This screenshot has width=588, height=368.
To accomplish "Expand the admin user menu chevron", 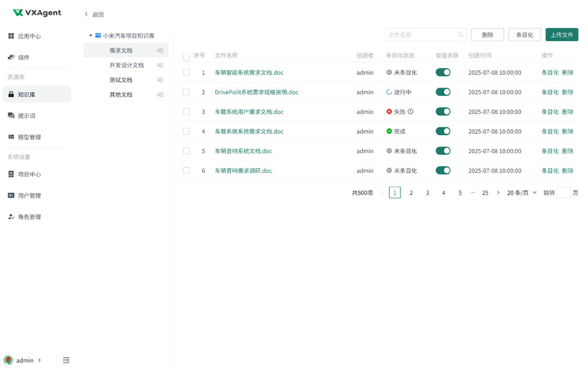I will pyautogui.click(x=40, y=360).
